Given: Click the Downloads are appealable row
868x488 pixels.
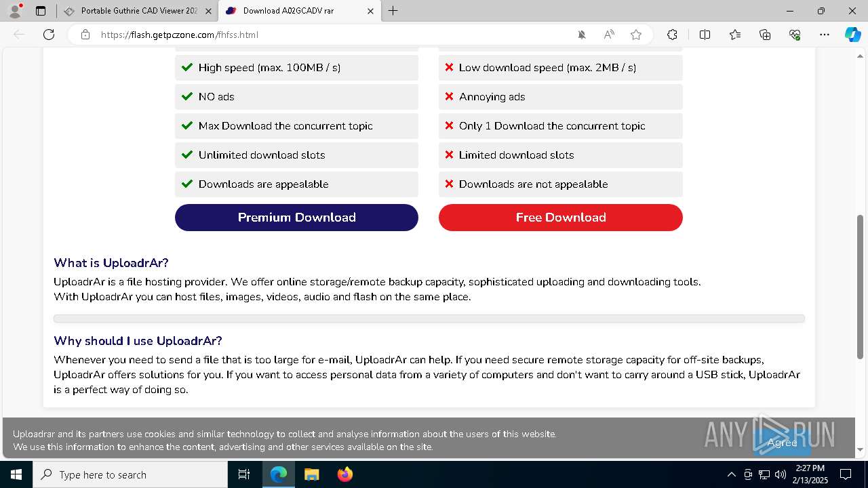Looking at the screenshot, I should [296, 184].
